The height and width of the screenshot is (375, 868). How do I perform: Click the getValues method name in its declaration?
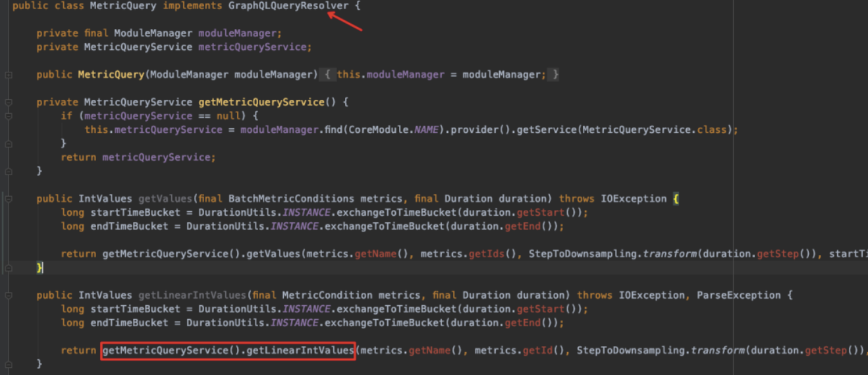point(159,199)
